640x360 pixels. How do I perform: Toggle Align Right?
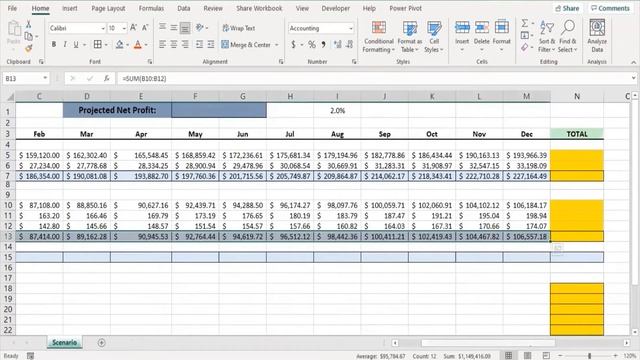185,44
